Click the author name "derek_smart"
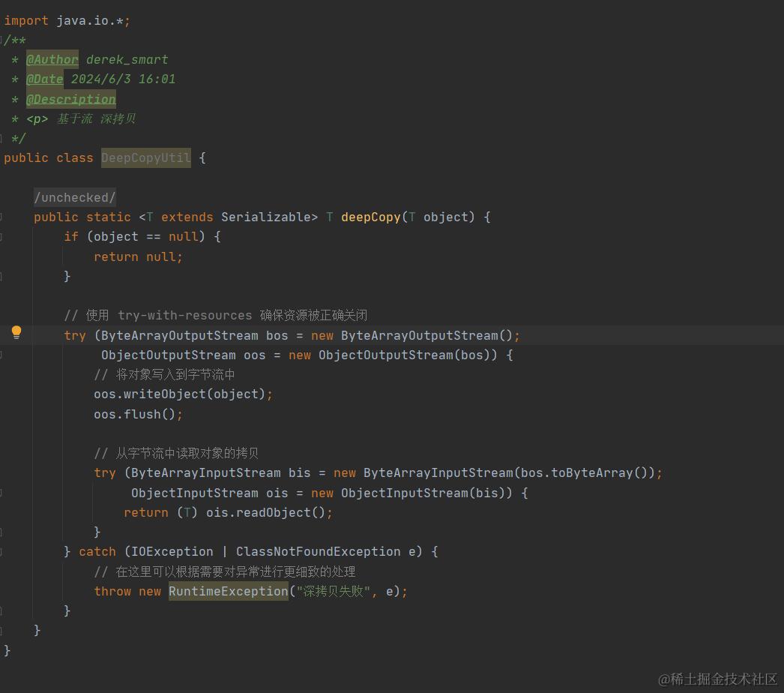This screenshot has width=784, height=693. pyautogui.click(x=127, y=59)
